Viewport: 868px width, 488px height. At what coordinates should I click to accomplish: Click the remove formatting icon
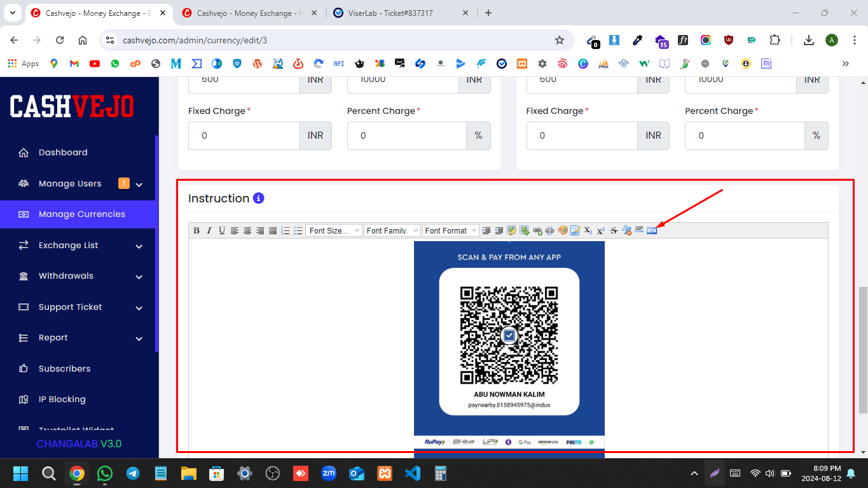click(x=626, y=230)
